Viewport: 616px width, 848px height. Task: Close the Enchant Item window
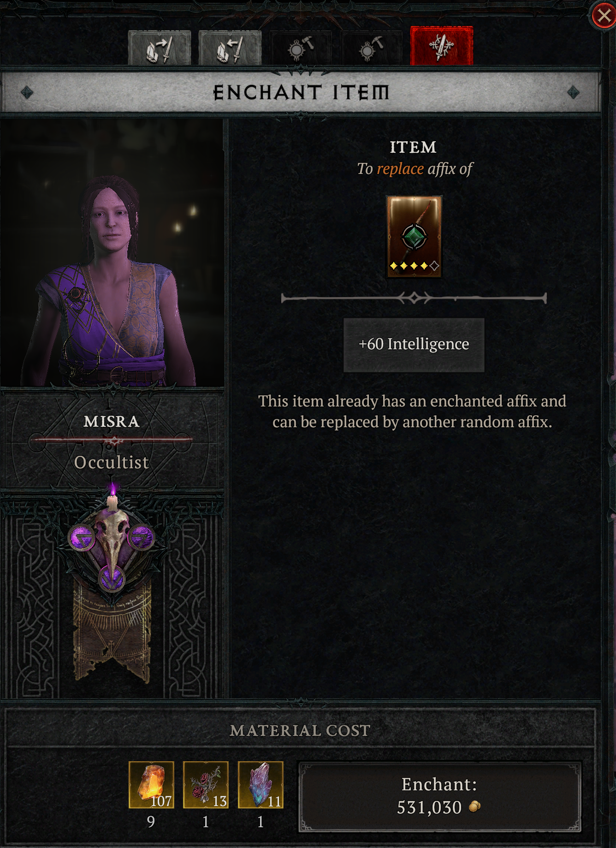click(604, 16)
